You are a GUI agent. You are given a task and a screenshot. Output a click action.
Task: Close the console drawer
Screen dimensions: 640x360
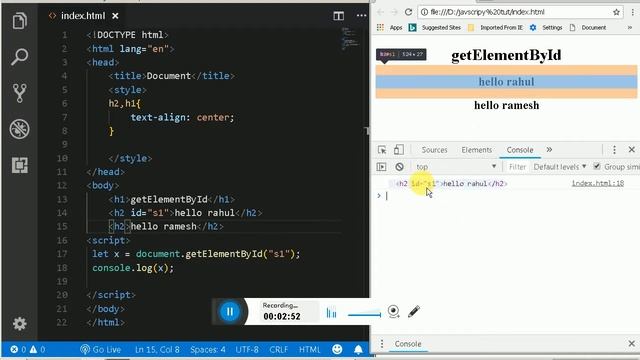click(x=631, y=344)
